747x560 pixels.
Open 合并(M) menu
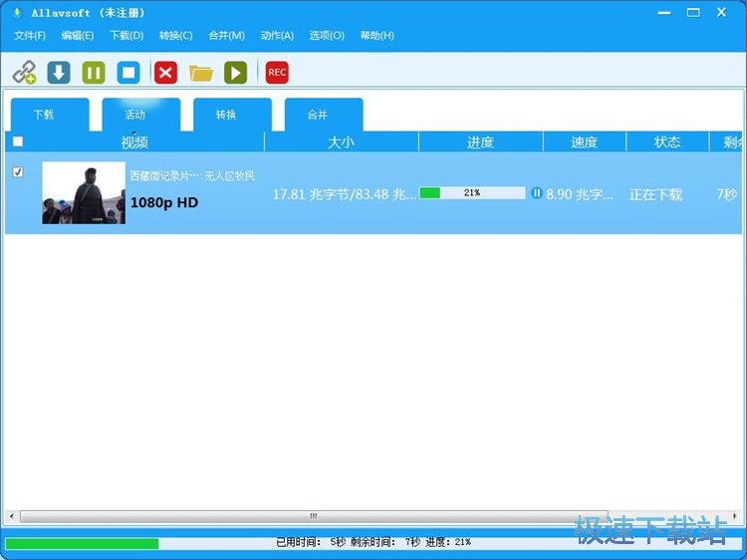pos(226,36)
